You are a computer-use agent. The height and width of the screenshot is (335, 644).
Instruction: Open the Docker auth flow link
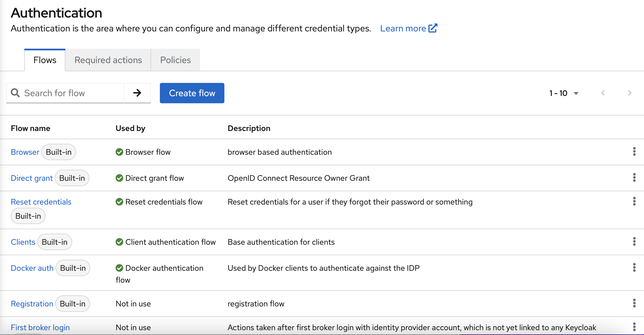click(32, 268)
